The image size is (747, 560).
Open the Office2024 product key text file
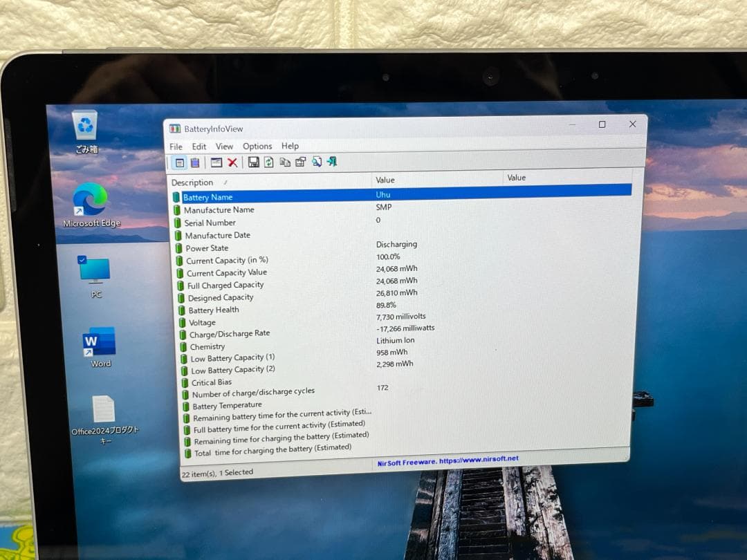(105, 420)
